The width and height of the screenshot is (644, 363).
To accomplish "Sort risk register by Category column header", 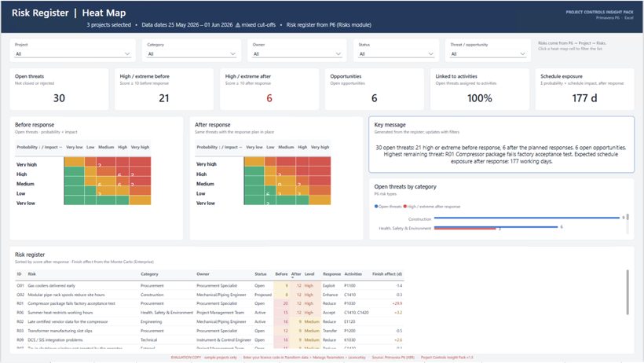I will click(149, 273).
